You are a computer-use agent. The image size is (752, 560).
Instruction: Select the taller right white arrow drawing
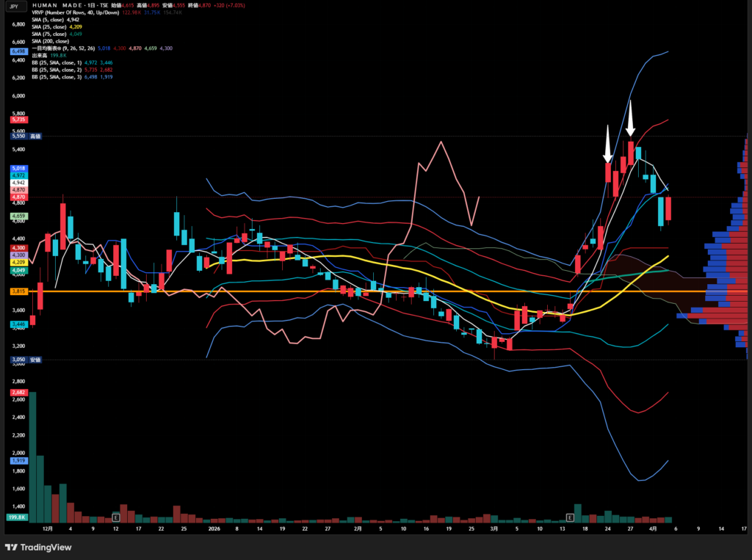pos(630,119)
